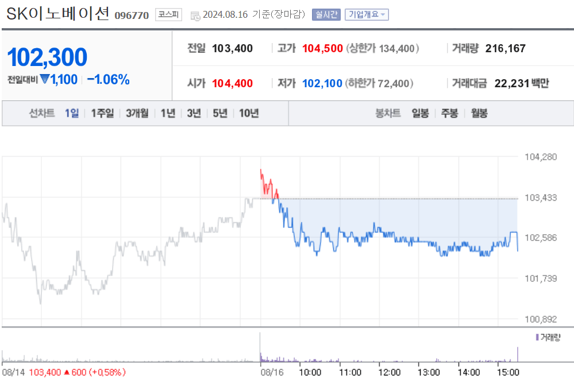574x392 pixels.
Task: Click the SK이노베이션 stock title
Action: [58, 14]
